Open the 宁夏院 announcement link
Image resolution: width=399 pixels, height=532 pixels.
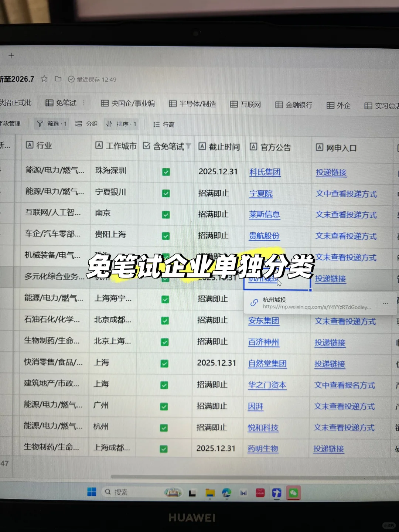[261, 194]
